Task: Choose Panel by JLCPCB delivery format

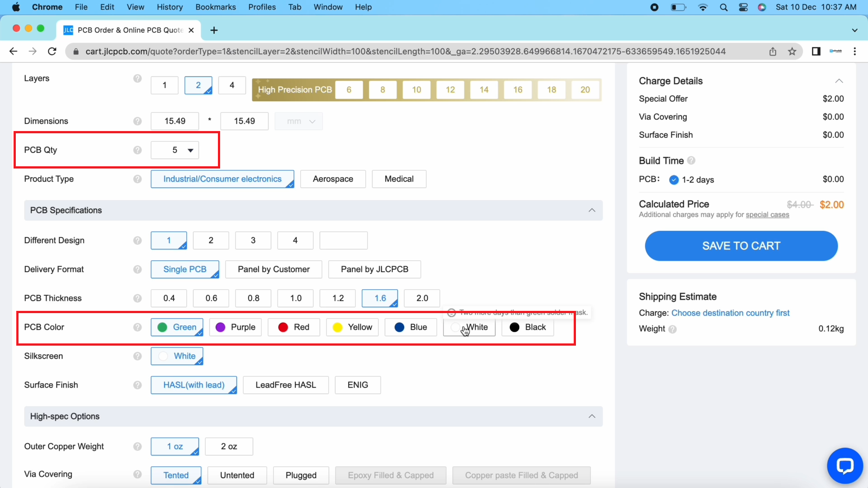Action: [x=374, y=269]
